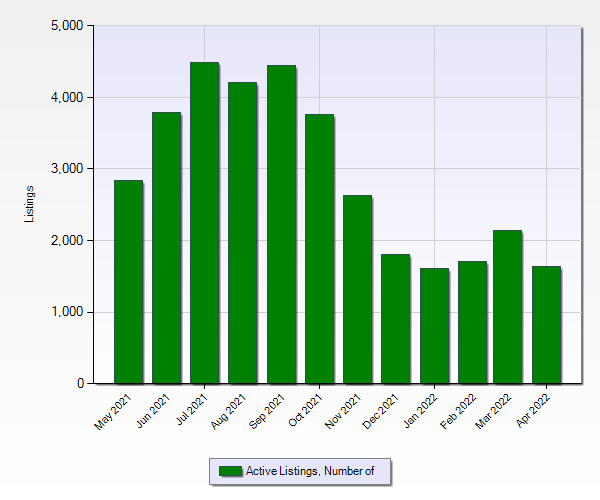Select the Feb 2022 bar

(x=471, y=322)
